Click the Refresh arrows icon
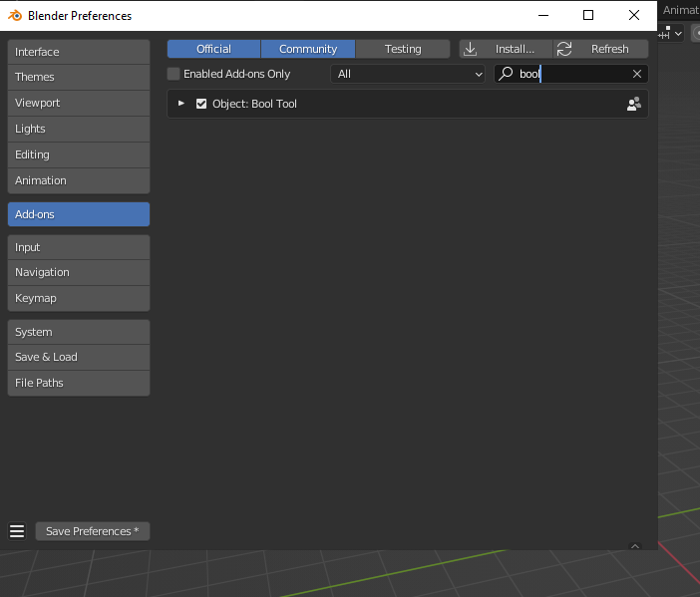The width and height of the screenshot is (700, 597). 564,49
